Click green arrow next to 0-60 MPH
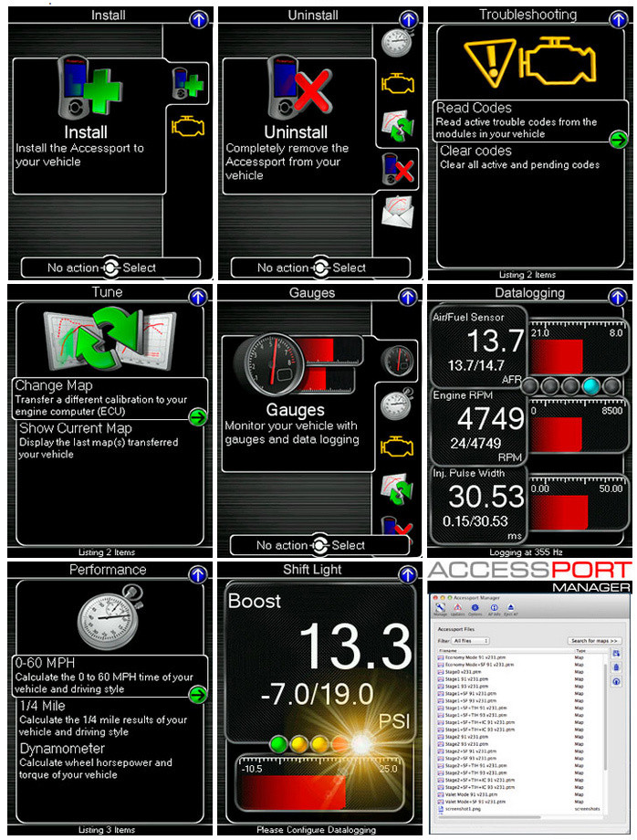The width and height of the screenshot is (637, 840). (198, 694)
